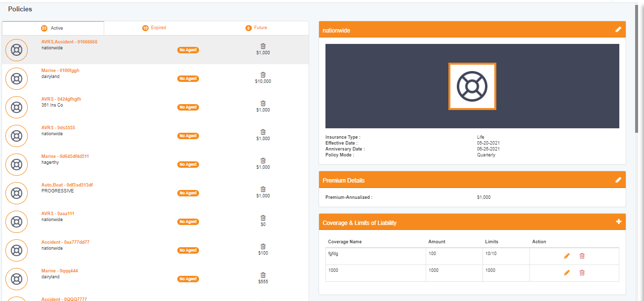
Task: Open policy Marine - 0100fggh
Action: [60, 71]
